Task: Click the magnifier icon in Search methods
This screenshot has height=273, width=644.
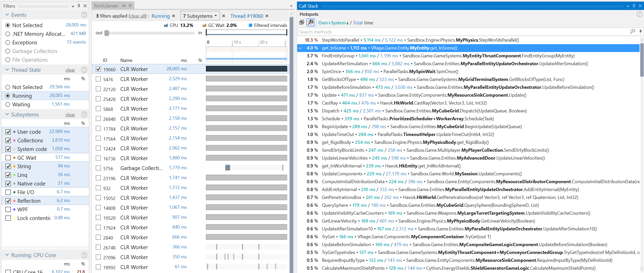Action: (633, 31)
